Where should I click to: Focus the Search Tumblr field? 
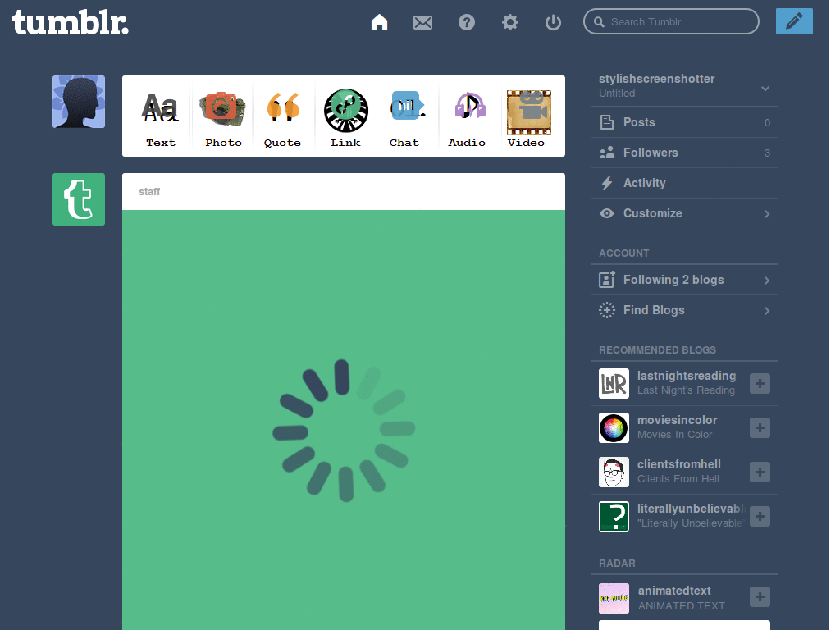coord(671,21)
